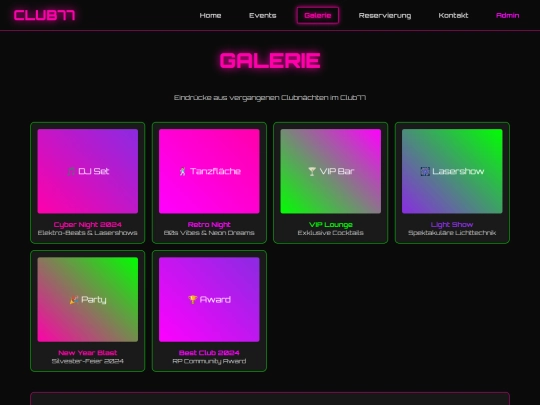Open the Reservierung page
The width and height of the screenshot is (540, 405).
coord(385,15)
